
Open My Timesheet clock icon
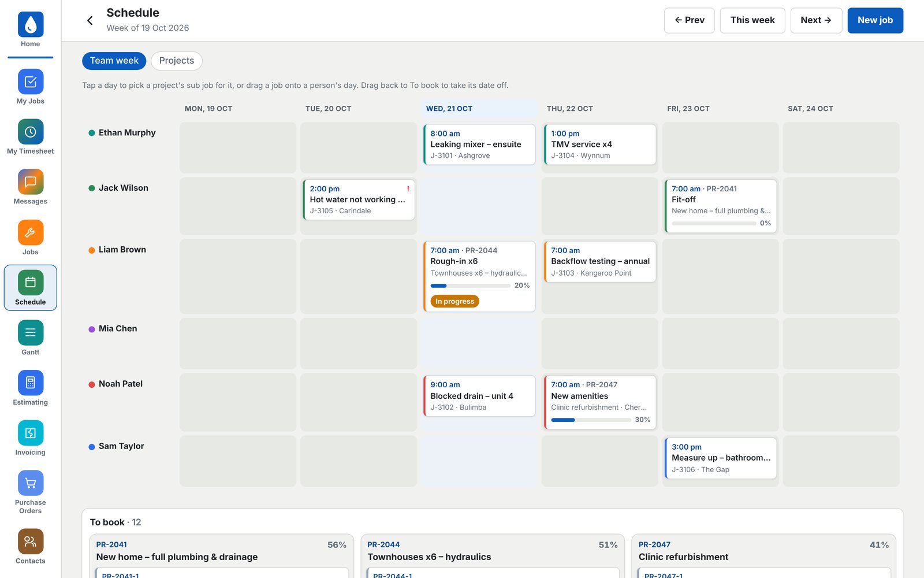31,132
